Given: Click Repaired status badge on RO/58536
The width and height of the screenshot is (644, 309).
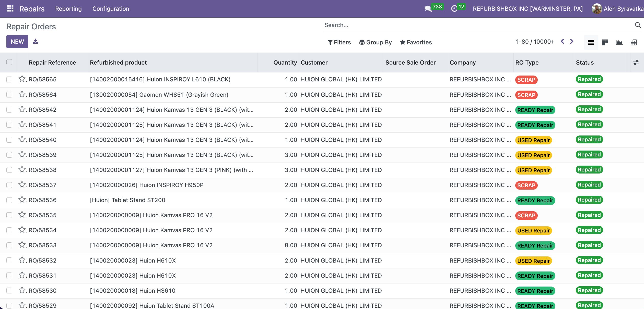Looking at the screenshot, I should 589,200.
